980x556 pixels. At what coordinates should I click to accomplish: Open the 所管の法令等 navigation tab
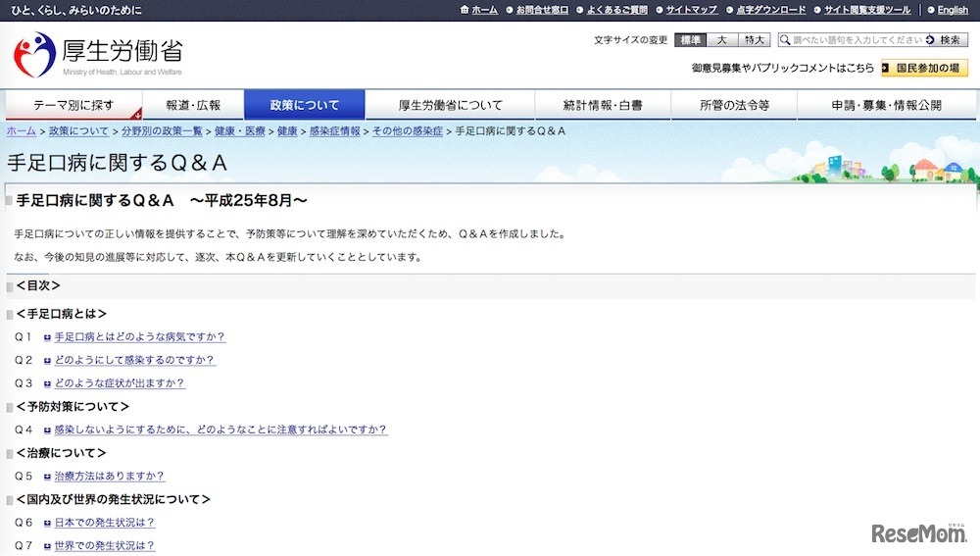tap(734, 105)
